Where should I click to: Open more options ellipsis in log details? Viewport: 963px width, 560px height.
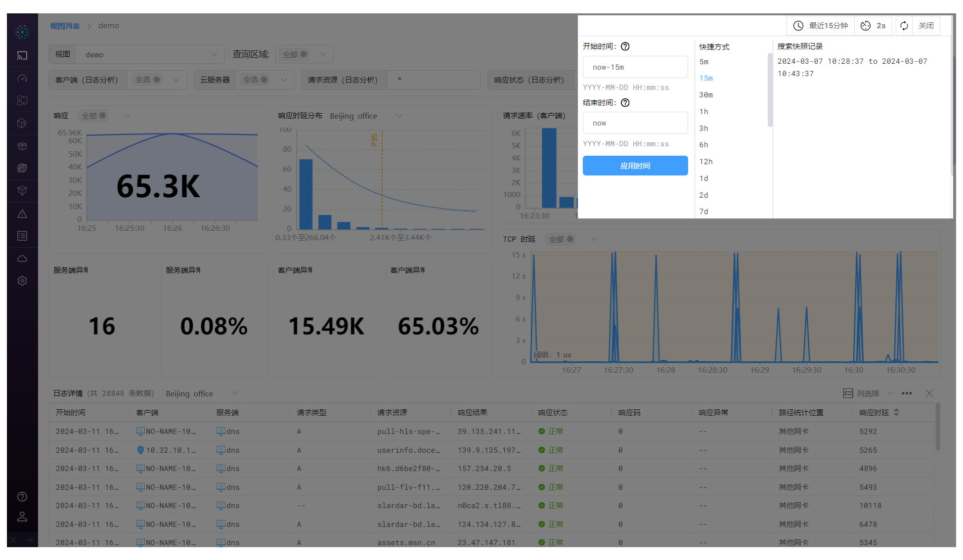pyautogui.click(x=907, y=393)
